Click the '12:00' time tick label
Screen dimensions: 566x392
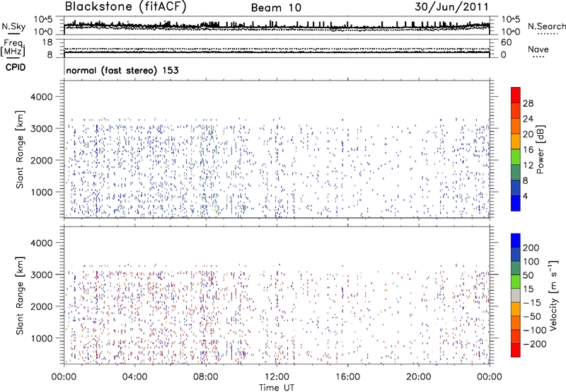point(277,377)
